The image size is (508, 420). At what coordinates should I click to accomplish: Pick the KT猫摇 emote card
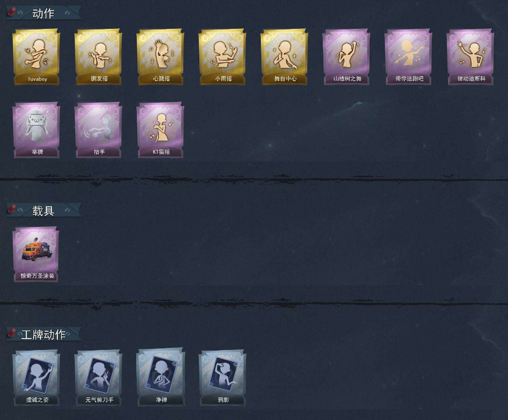[160, 130]
